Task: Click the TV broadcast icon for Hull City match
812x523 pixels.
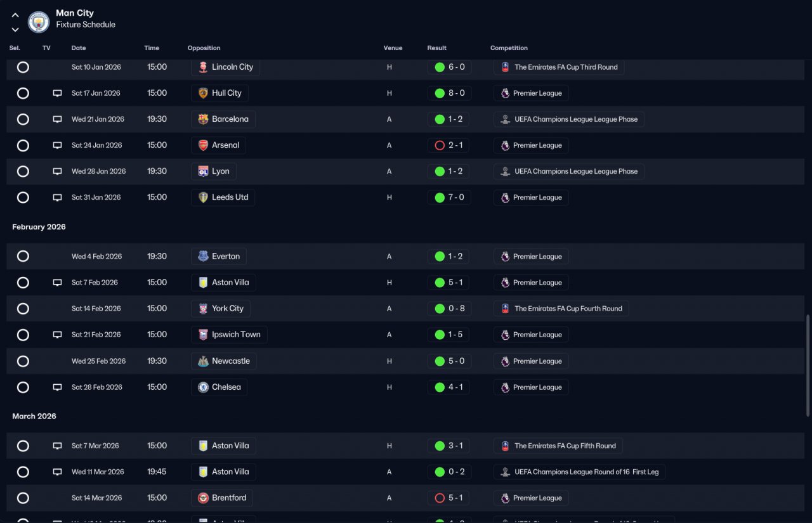Action: tap(57, 93)
